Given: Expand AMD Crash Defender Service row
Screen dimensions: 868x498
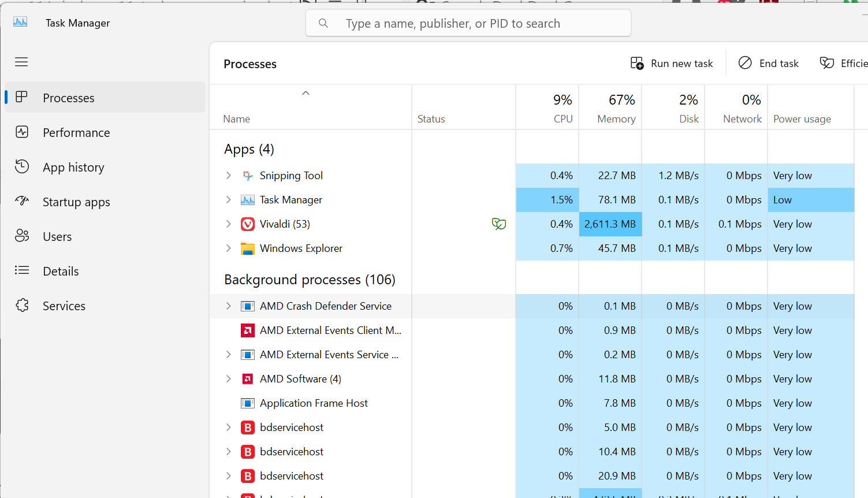Looking at the screenshot, I should tap(229, 306).
